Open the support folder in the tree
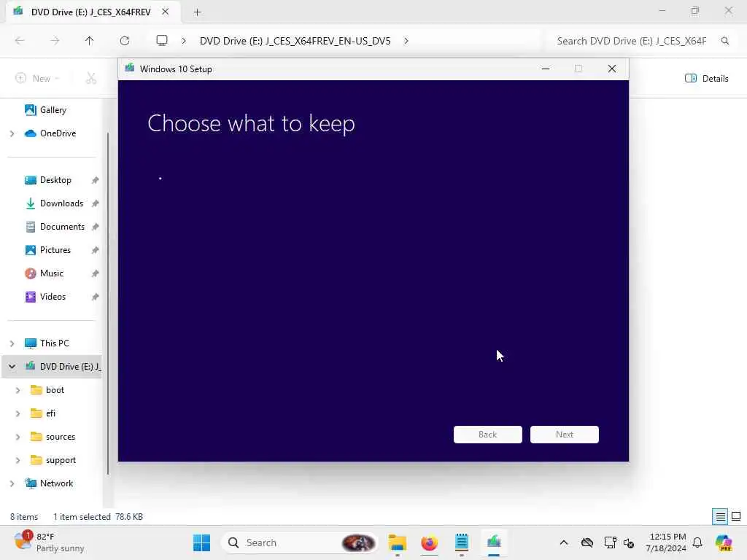The image size is (747, 560). point(61,460)
